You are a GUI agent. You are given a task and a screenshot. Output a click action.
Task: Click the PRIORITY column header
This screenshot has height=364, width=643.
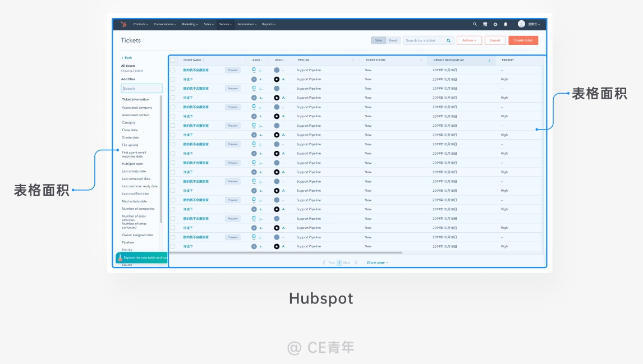tap(508, 60)
